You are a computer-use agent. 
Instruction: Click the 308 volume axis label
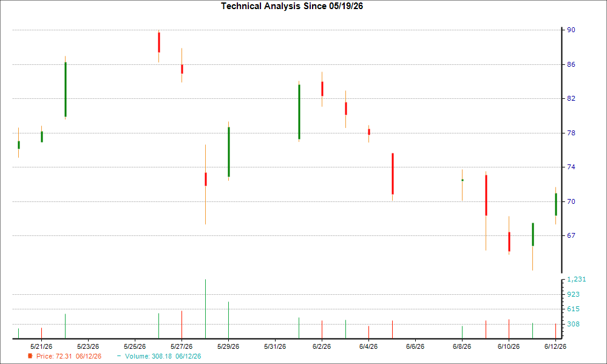(x=574, y=324)
